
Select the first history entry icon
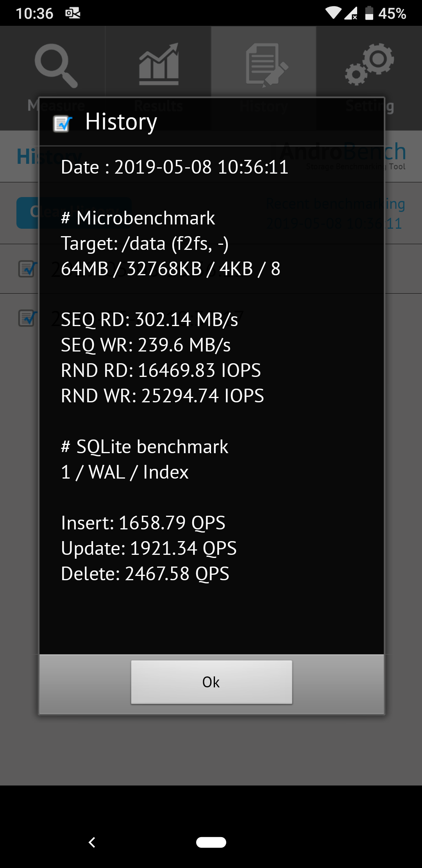tap(27, 269)
